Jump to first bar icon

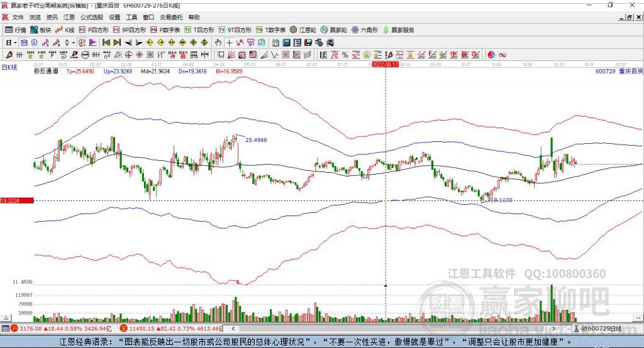(106, 43)
